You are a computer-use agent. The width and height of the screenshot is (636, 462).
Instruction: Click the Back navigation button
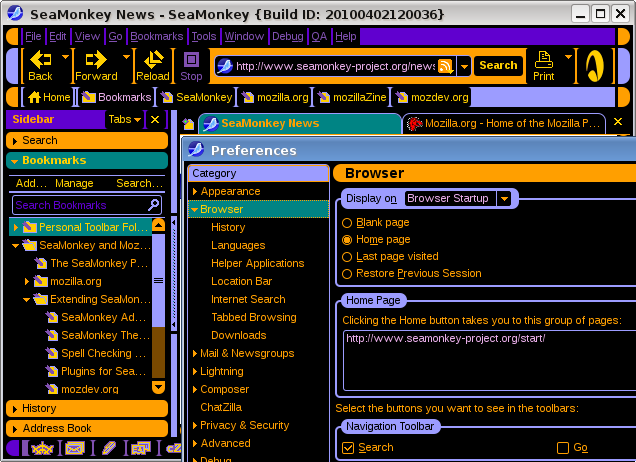[40, 66]
